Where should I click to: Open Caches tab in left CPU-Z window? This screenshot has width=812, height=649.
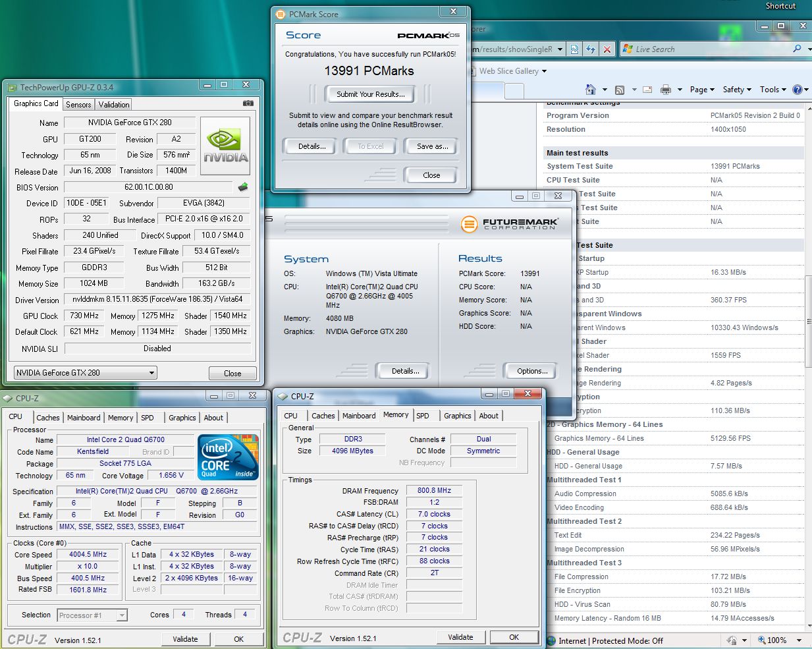pyautogui.click(x=47, y=418)
